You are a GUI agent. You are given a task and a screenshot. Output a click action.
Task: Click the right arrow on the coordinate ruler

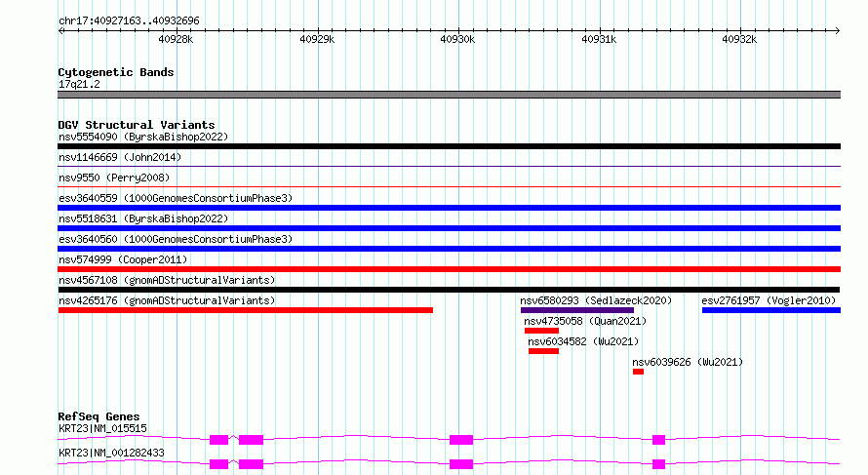pyautogui.click(x=837, y=31)
